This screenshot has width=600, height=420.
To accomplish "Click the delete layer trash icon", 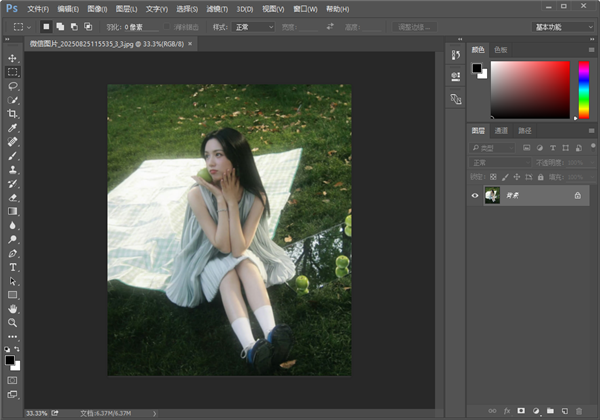I will [x=579, y=411].
